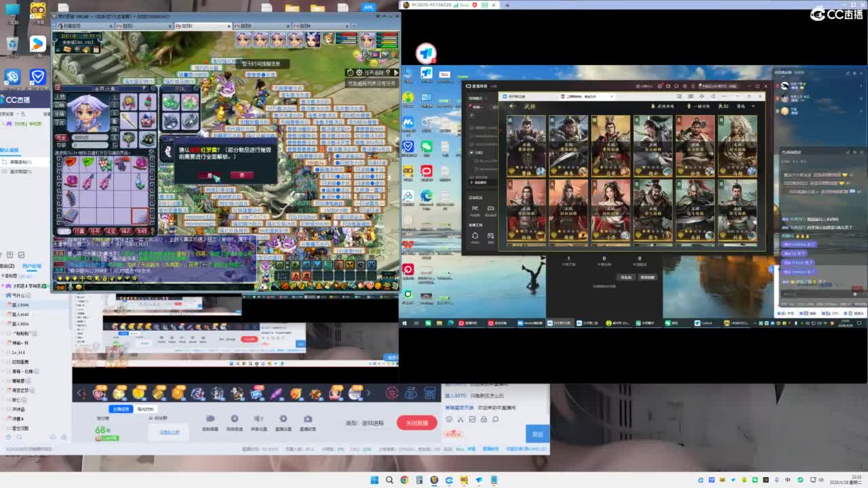Open the 主播信息 tab in CC panel
This screenshot has height=488, width=868.
[121, 409]
